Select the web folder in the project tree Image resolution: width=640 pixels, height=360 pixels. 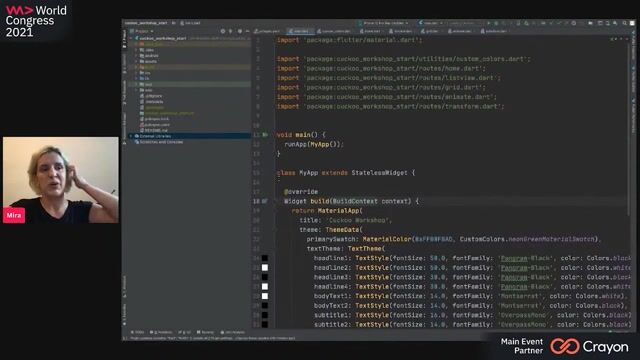(x=146, y=90)
